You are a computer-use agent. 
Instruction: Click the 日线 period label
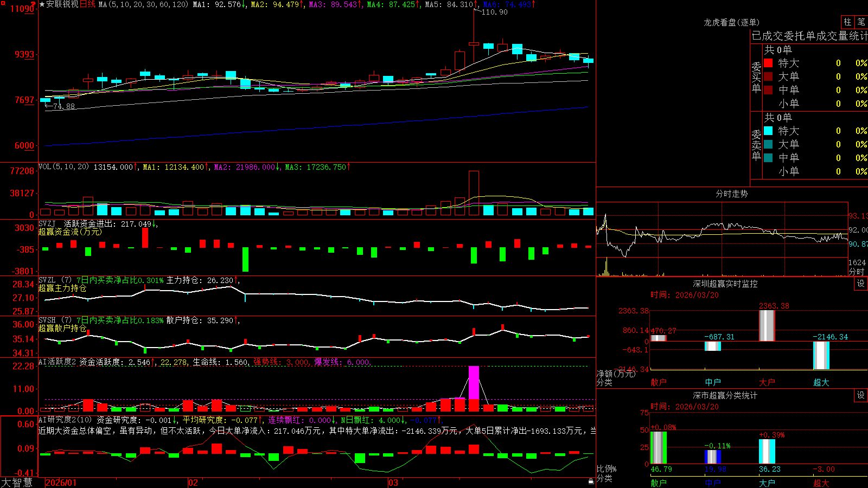(x=87, y=4)
